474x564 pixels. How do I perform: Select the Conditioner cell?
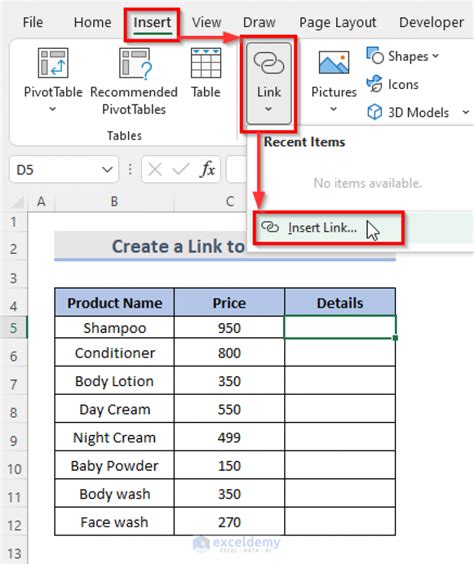[114, 353]
